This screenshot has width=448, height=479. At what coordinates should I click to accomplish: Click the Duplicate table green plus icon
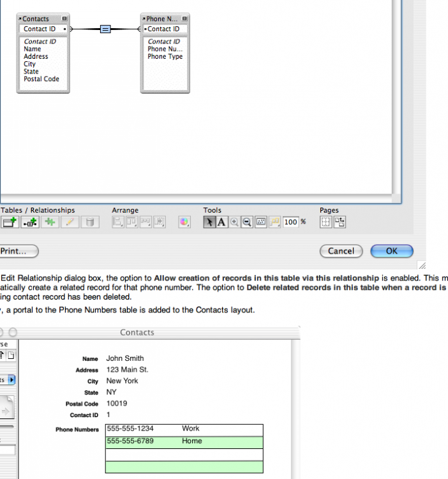50,222
